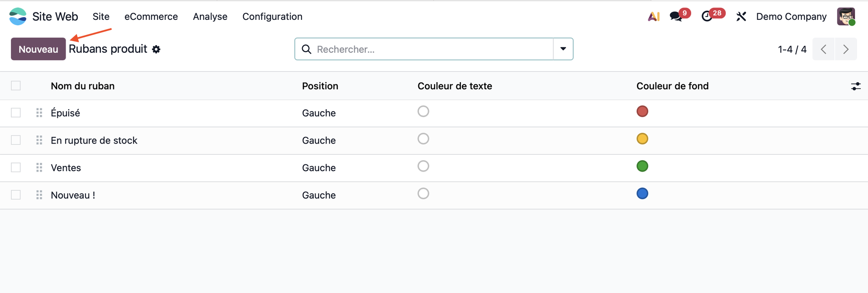Image resolution: width=868 pixels, height=293 pixels.
Task: Select the checkbox for Ventes row
Action: point(16,167)
